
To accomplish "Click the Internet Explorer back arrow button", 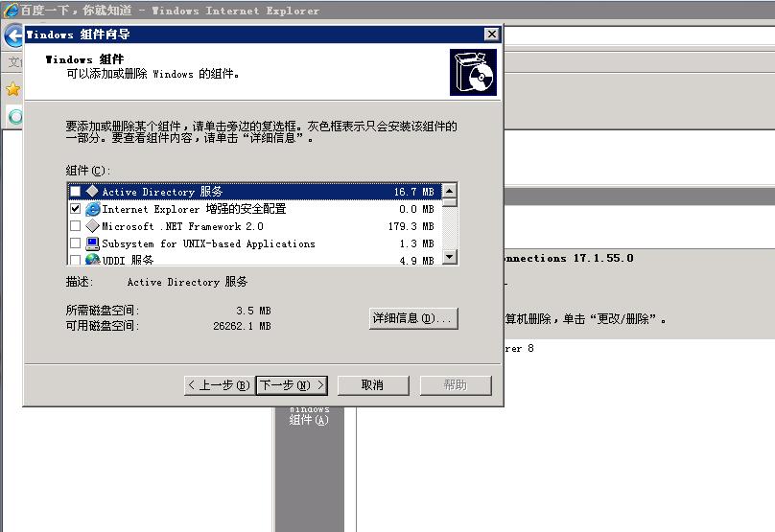I will click(13, 36).
